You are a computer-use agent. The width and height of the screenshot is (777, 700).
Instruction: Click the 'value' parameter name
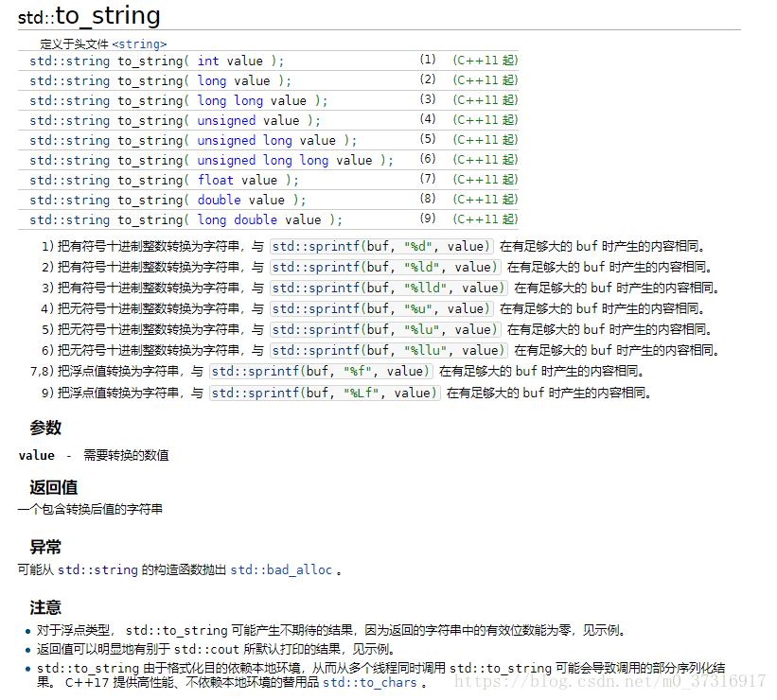click(x=37, y=455)
